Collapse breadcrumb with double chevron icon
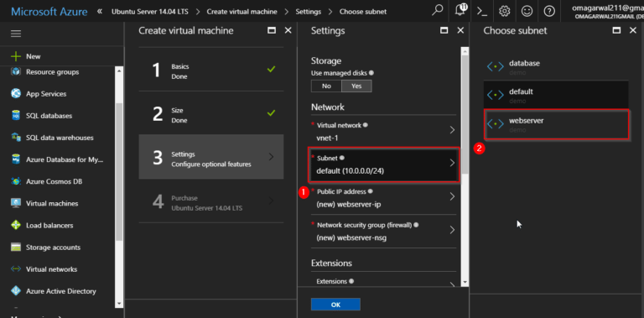Viewport: 644px width, 318px height. 100,11
